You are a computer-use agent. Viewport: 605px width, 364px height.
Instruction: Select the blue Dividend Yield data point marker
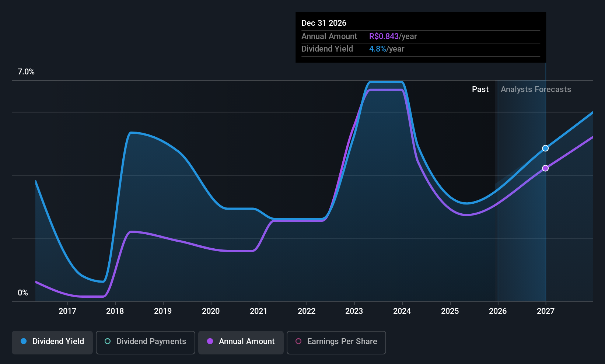(545, 148)
